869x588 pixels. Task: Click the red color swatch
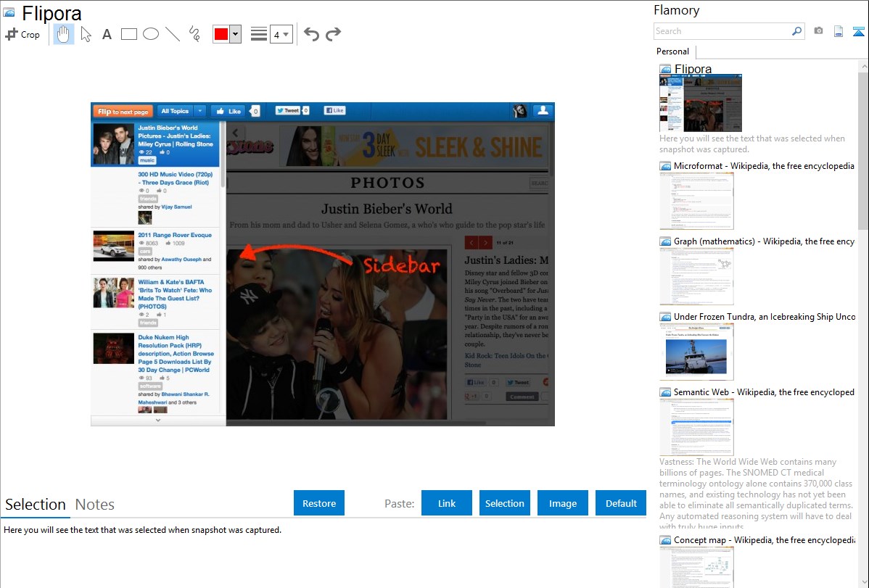click(221, 34)
